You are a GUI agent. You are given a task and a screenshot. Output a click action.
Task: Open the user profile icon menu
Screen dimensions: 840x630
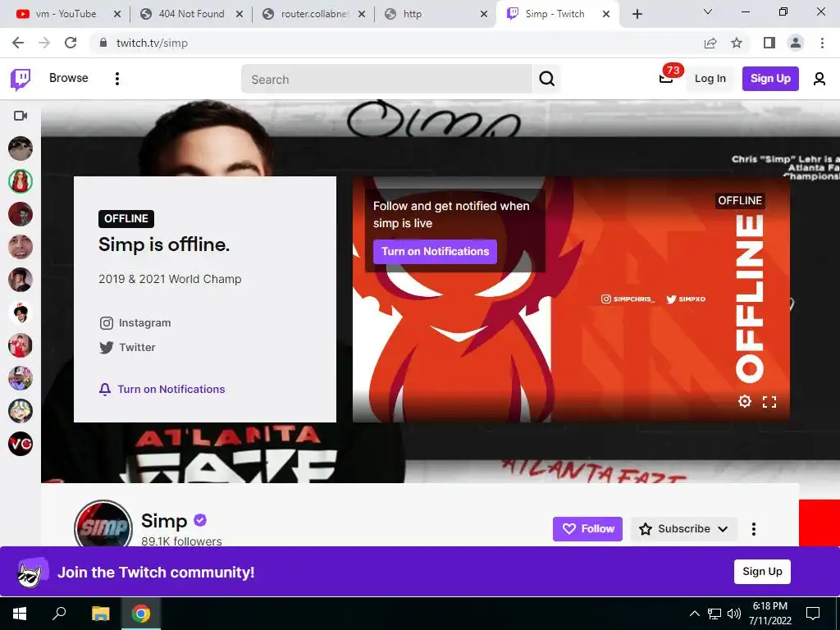(819, 79)
